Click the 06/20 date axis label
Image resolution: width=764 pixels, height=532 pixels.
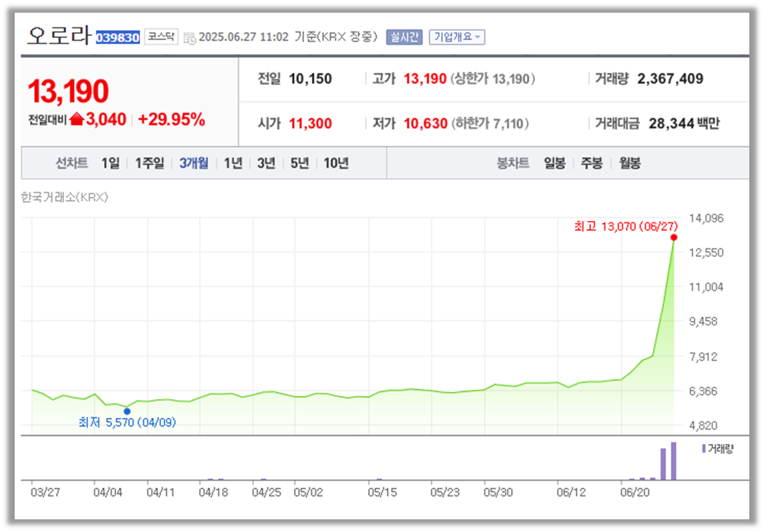tap(635, 493)
